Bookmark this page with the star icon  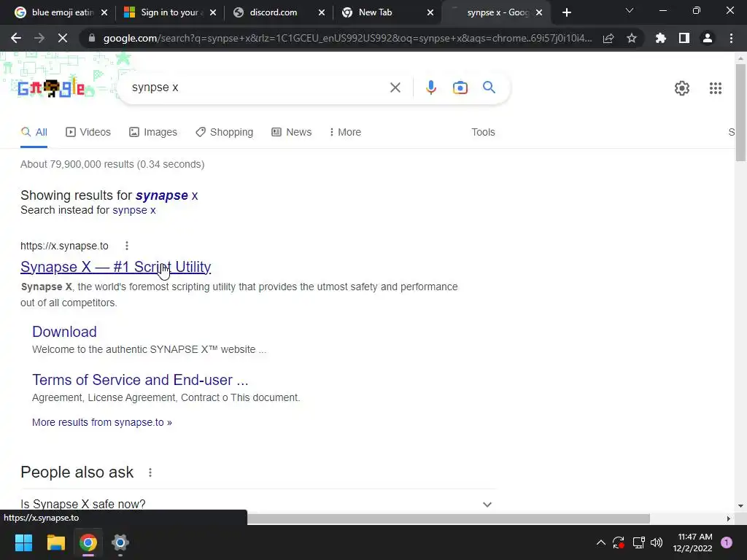tap(632, 38)
